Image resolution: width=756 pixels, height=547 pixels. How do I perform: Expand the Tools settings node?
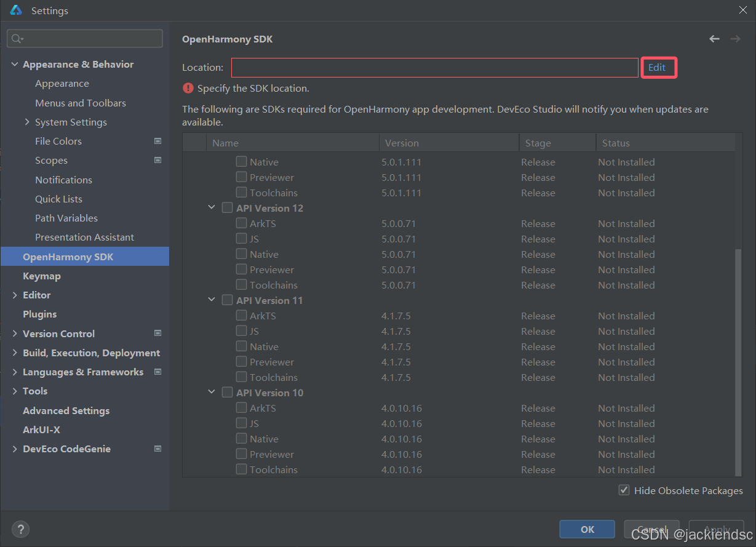coord(15,391)
